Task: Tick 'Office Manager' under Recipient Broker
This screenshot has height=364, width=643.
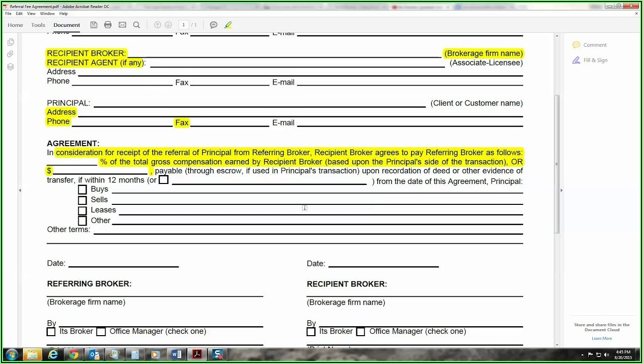Action: pos(361,332)
